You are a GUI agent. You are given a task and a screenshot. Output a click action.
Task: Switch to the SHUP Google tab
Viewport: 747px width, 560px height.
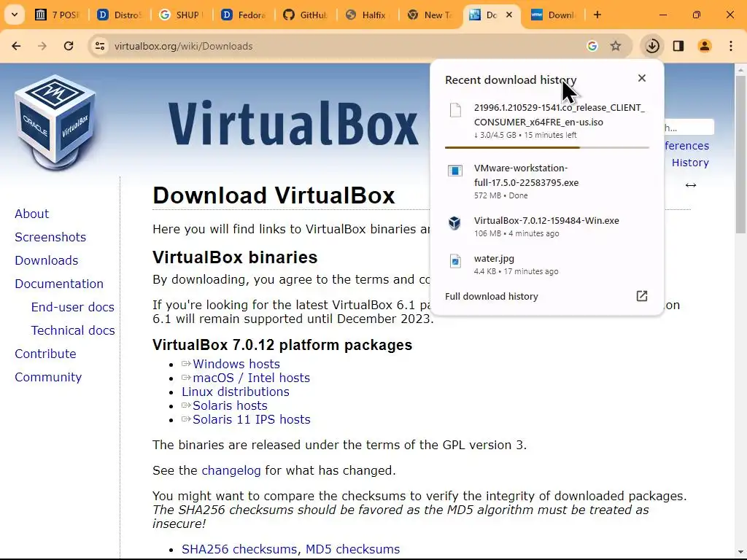pos(181,15)
